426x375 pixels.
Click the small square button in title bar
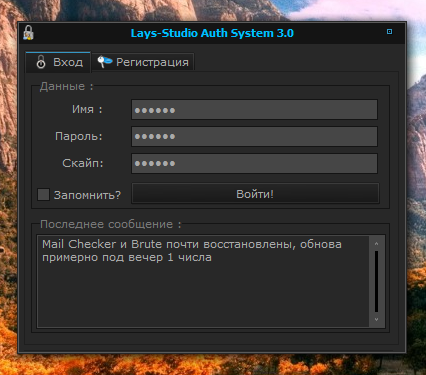coord(389,32)
